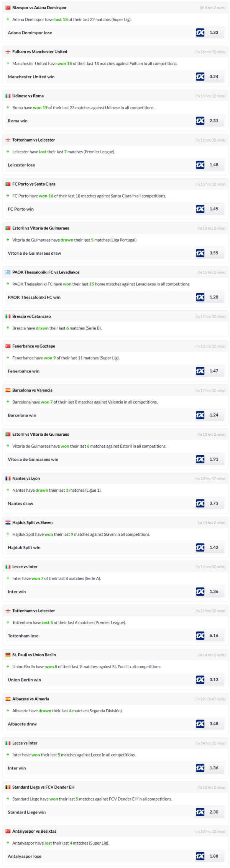The width and height of the screenshot is (230, 868).
Task: Open Fulham vs Manchester United match link
Action: [39, 52]
